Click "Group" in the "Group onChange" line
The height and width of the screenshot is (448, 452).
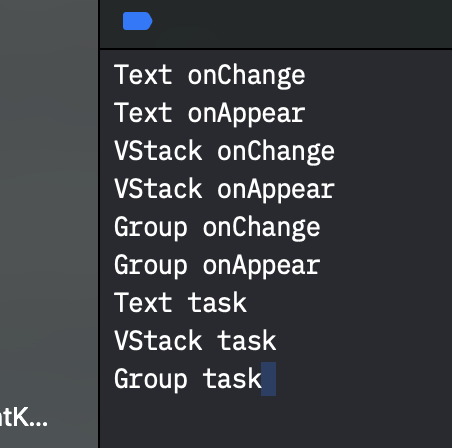(151, 228)
